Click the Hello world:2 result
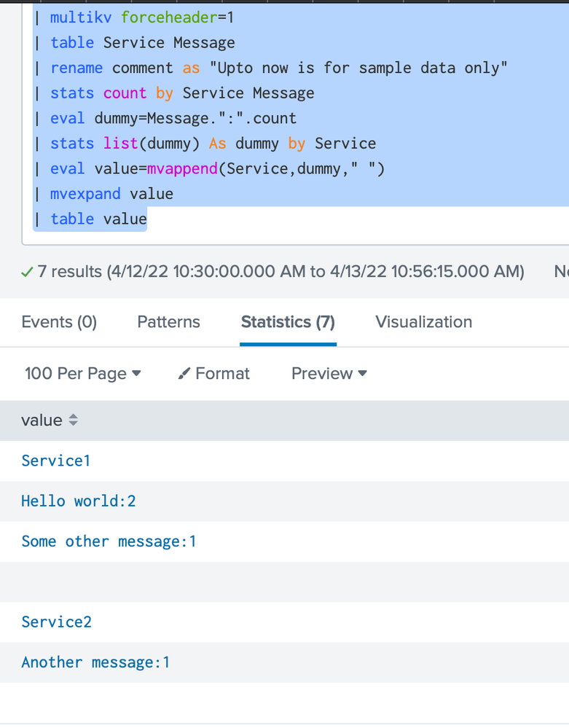This screenshot has width=569, height=728. coord(78,501)
